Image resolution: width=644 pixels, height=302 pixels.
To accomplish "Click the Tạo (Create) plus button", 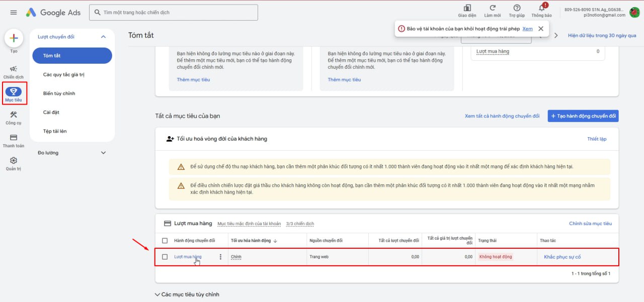I will [x=14, y=38].
